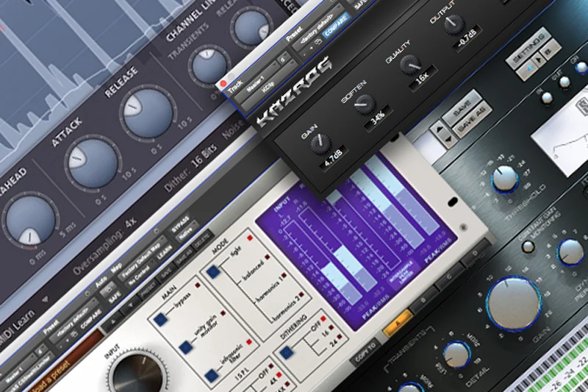Click the KClip OUTPUT knob
Screen dimensions: 588x392
pyautogui.click(x=454, y=24)
